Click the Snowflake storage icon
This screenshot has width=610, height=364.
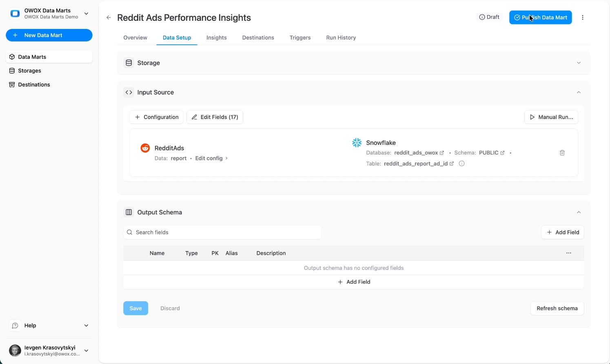[x=357, y=142]
